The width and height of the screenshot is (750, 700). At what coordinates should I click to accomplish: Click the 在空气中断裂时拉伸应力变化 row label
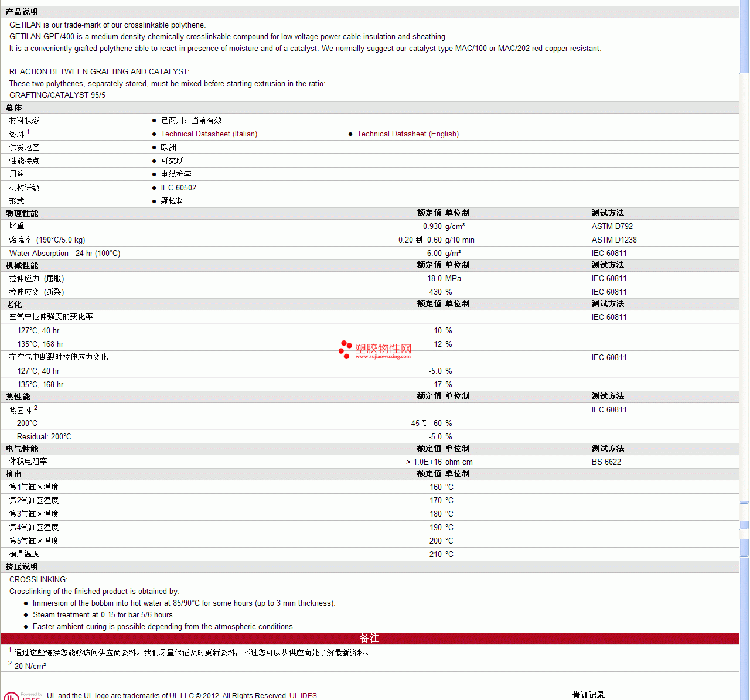[x=59, y=357]
